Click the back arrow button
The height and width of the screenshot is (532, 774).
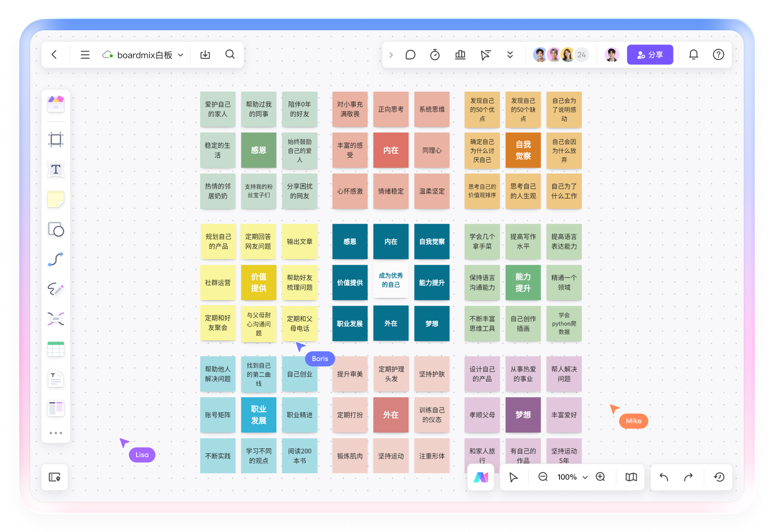point(55,55)
